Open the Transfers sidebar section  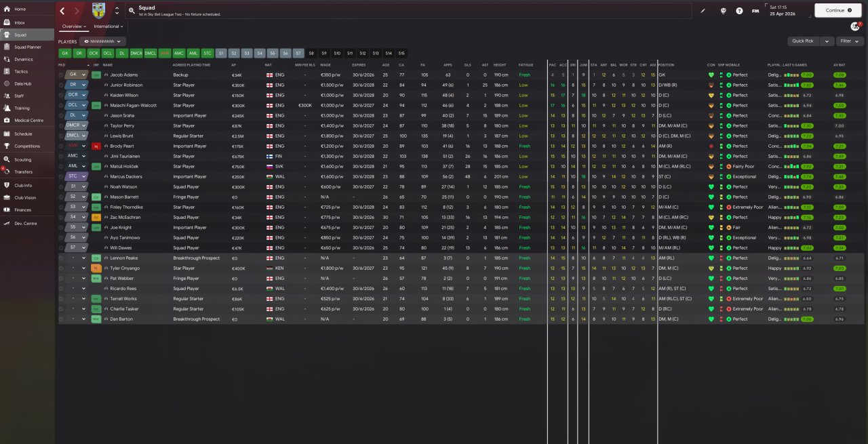pos(27,171)
